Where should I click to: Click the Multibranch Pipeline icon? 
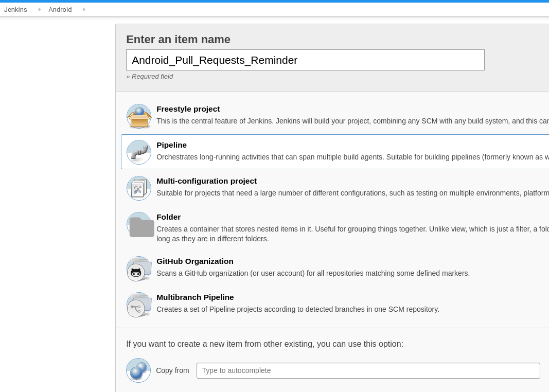coord(139,305)
